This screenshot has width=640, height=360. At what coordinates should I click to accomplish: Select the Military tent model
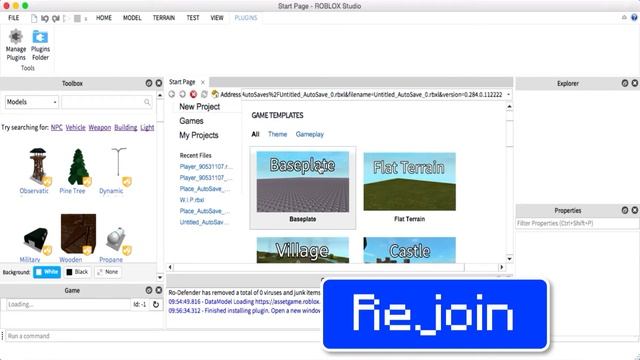[37, 239]
